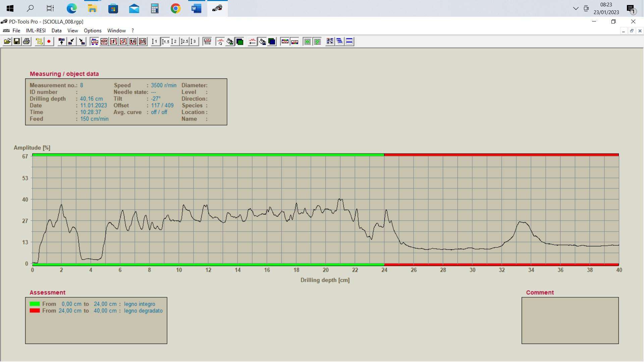Click inside the Comment box

570,320
